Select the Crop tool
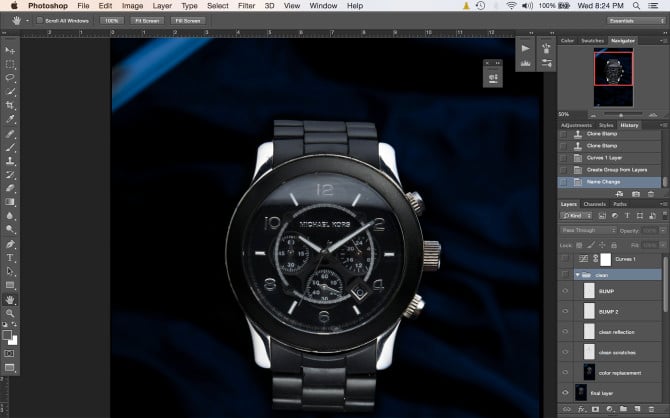This screenshot has width=670, height=418. [10, 105]
